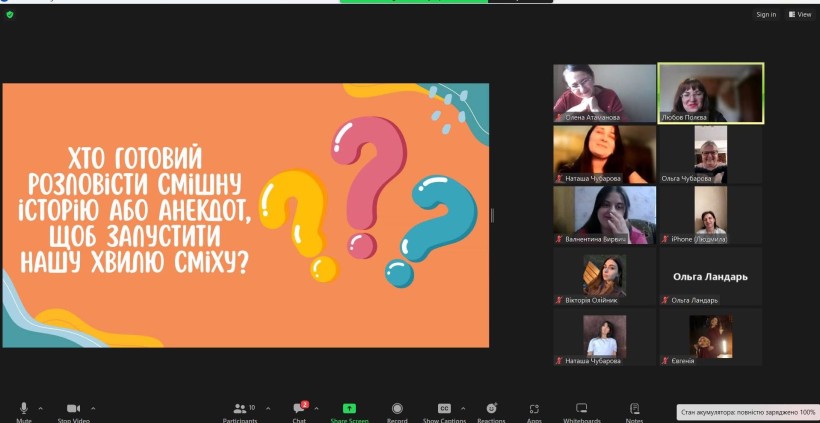Viewport: 820px width, 423px height.
Task: Toggle Show Captions (CC)
Action: point(444,411)
